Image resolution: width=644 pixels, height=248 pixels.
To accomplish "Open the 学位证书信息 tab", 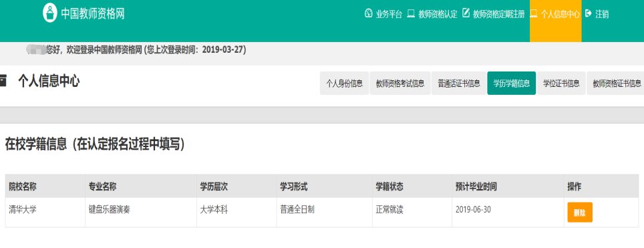I will tap(561, 83).
